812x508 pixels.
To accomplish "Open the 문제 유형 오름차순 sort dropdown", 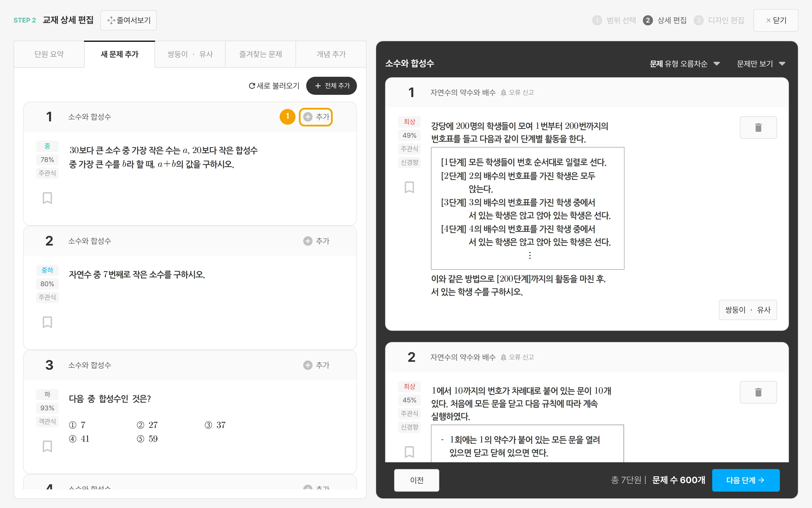I will (685, 63).
